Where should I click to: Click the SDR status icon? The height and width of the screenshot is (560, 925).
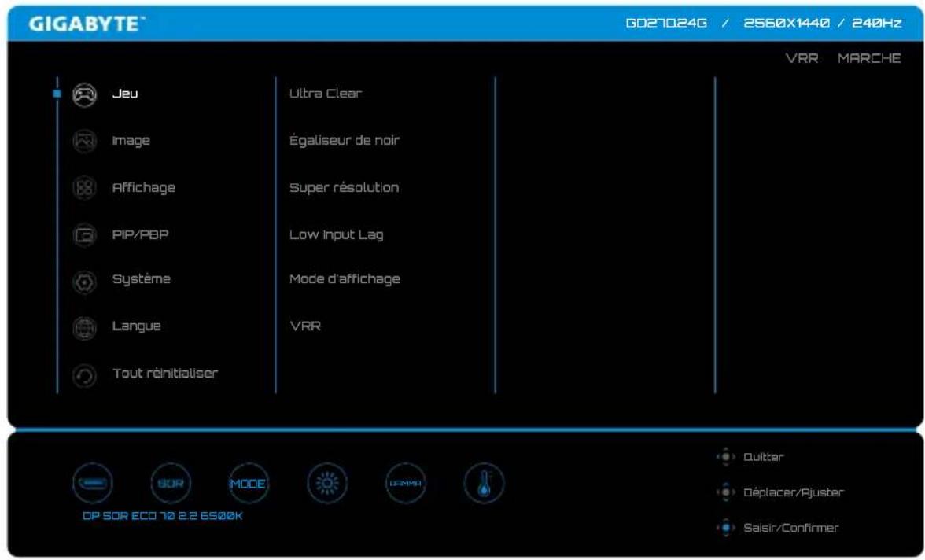[171, 483]
